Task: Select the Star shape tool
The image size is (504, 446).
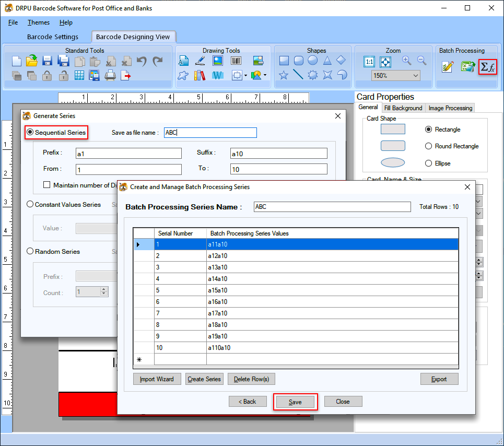Action: [x=284, y=75]
